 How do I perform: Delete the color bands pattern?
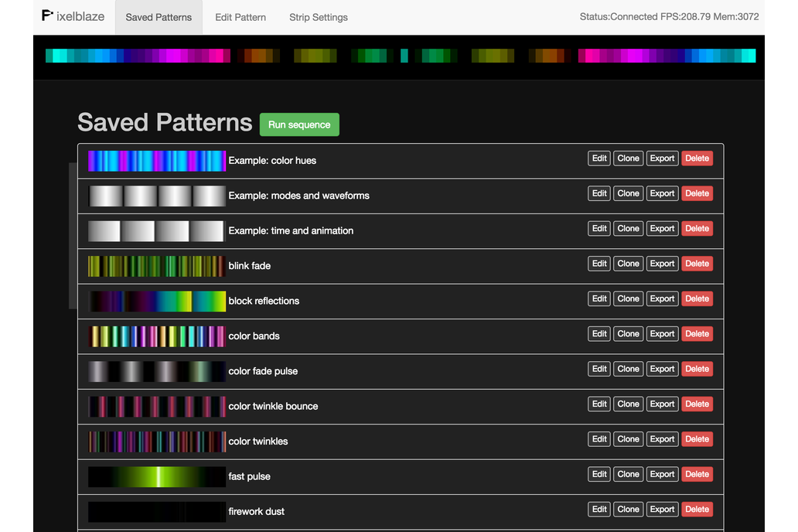(x=697, y=334)
